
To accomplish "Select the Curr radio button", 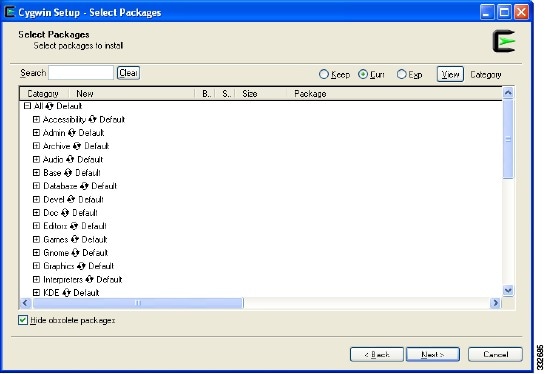I will (363, 74).
